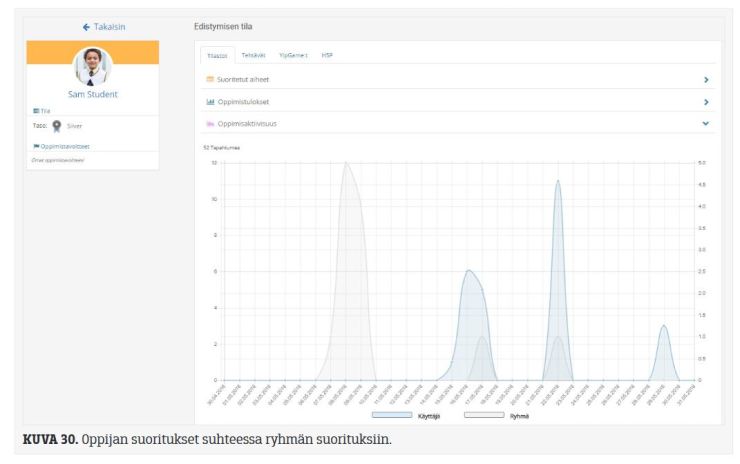Click the flag icon next to Oppimistavoitteet

36,145
